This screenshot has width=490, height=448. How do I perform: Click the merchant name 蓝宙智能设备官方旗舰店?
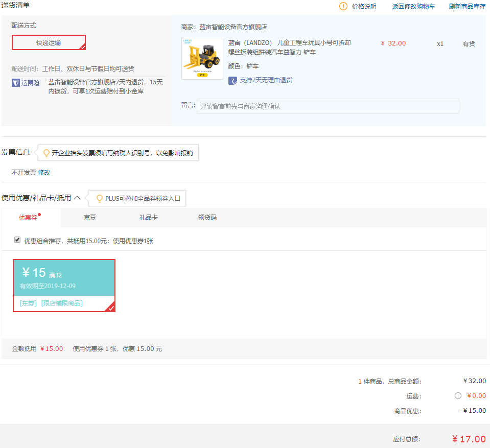(233, 27)
